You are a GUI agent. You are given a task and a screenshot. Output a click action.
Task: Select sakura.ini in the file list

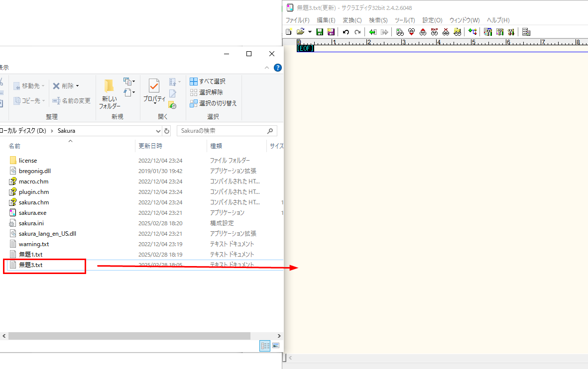tap(31, 223)
